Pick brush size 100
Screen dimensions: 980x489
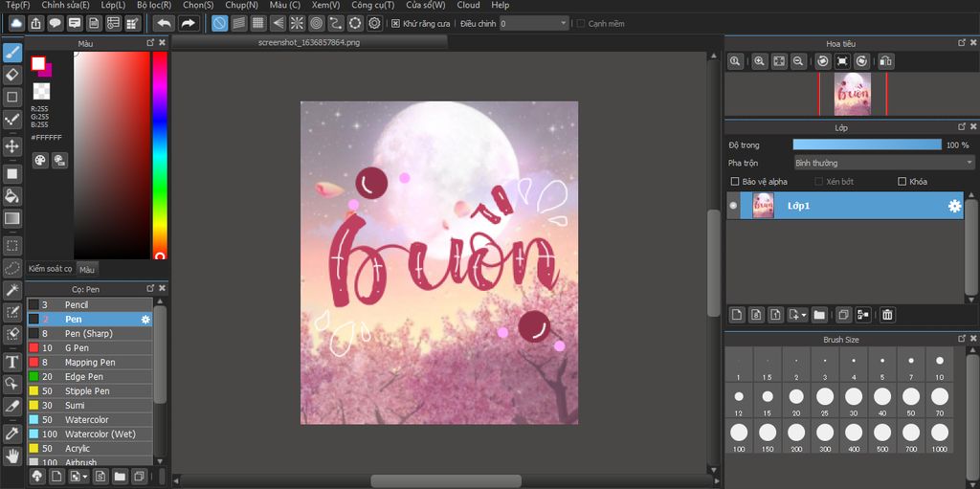point(739,437)
